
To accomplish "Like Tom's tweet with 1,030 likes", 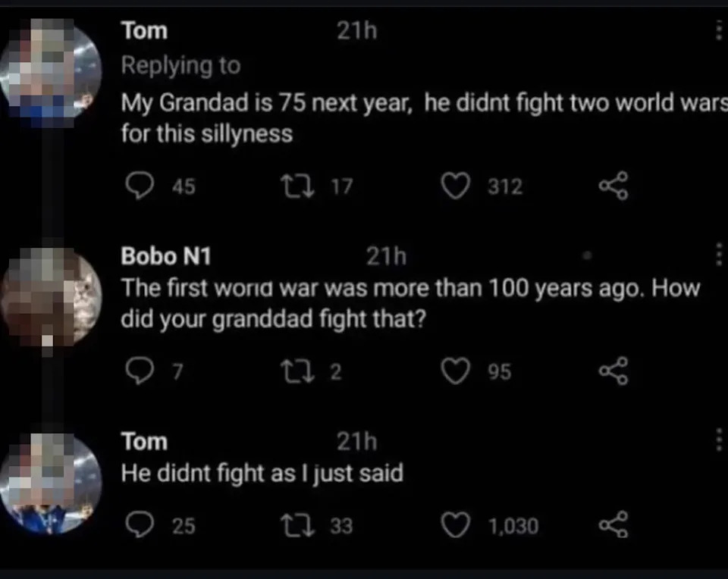I will pyautogui.click(x=455, y=525).
